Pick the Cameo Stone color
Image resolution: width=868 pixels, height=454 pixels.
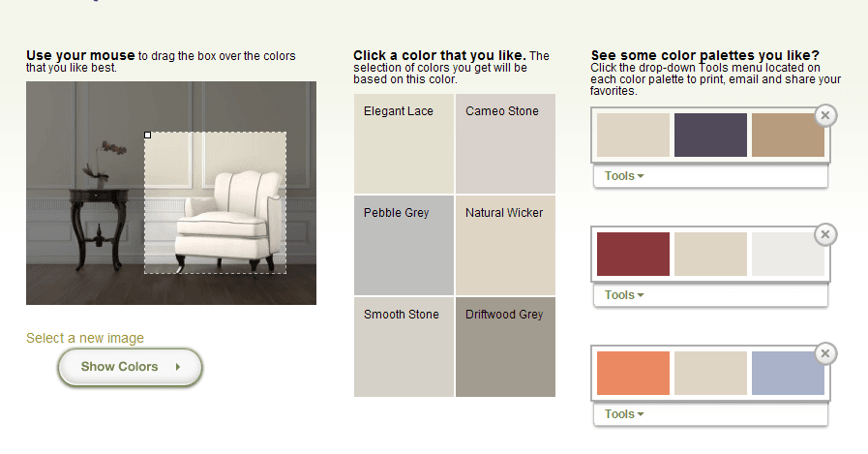(505, 143)
